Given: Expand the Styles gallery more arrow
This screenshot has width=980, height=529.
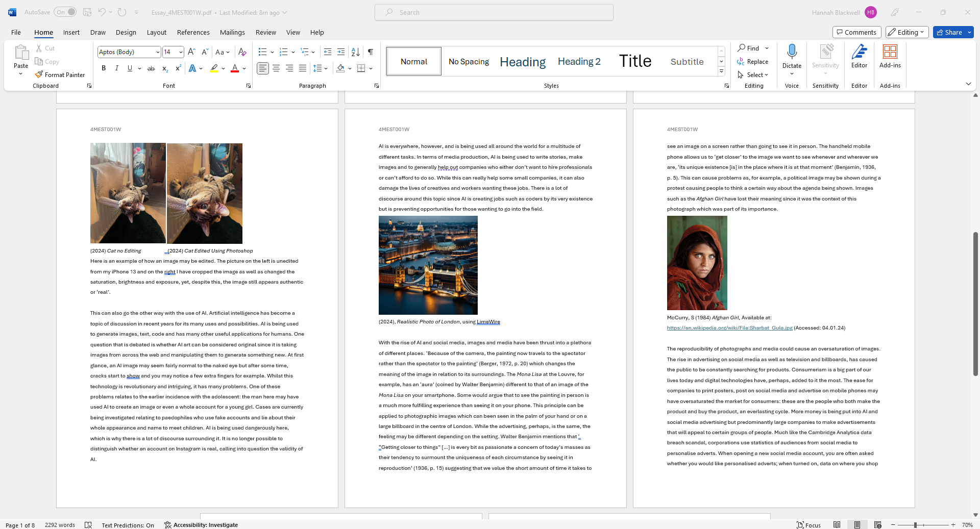Looking at the screenshot, I should [721, 71].
